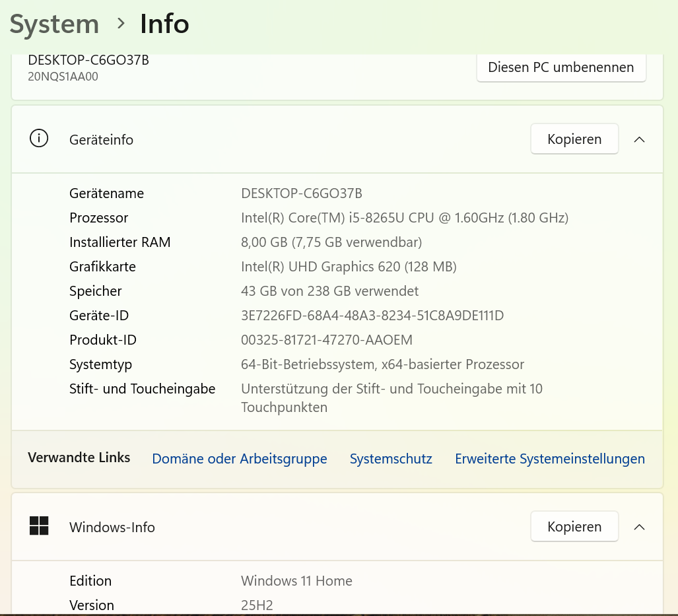Click the Systemtyp label
The image size is (678, 616).
tap(100, 364)
